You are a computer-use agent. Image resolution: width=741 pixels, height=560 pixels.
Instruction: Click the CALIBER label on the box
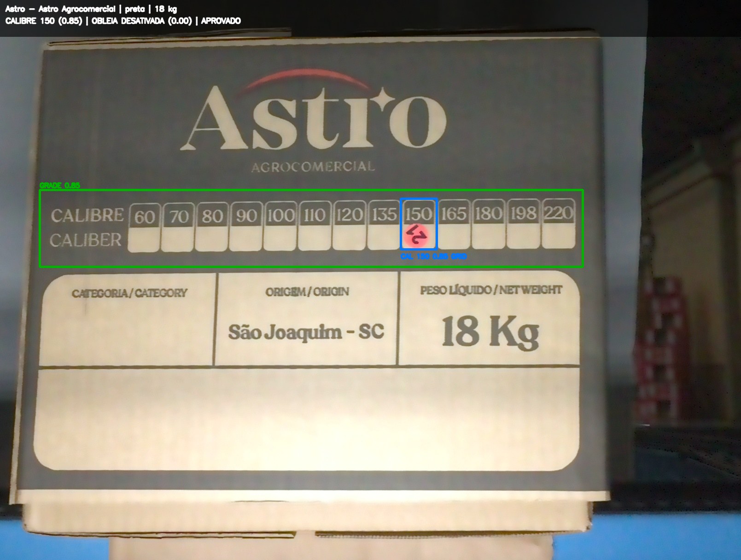tap(86, 240)
